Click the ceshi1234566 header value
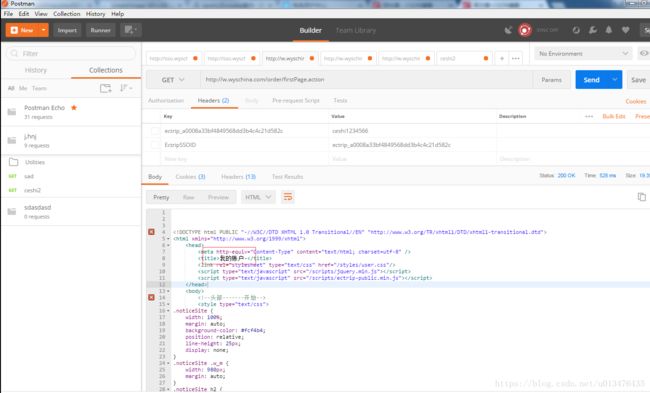Screen dimensions: 650x393 (x=350, y=131)
